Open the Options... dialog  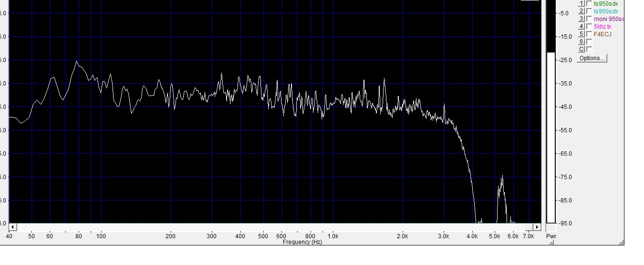[x=592, y=58]
